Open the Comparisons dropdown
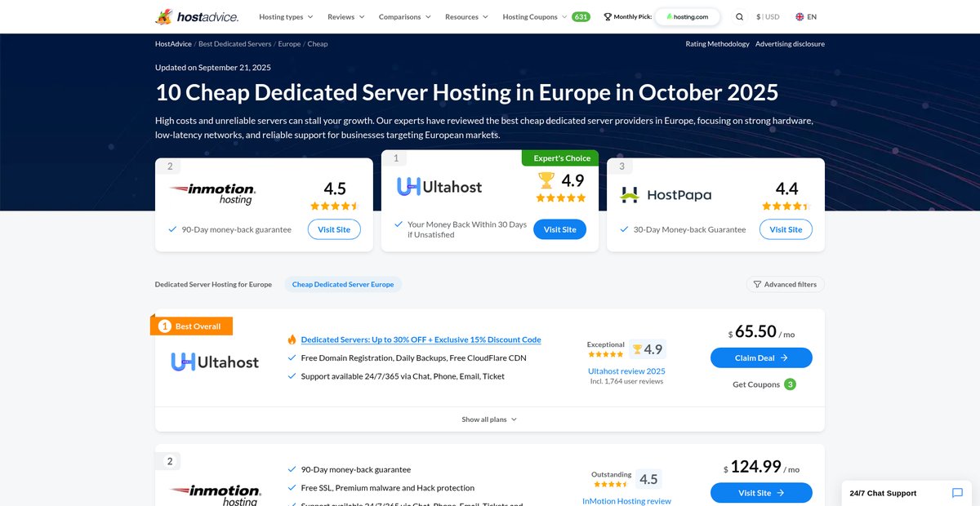 coord(405,16)
